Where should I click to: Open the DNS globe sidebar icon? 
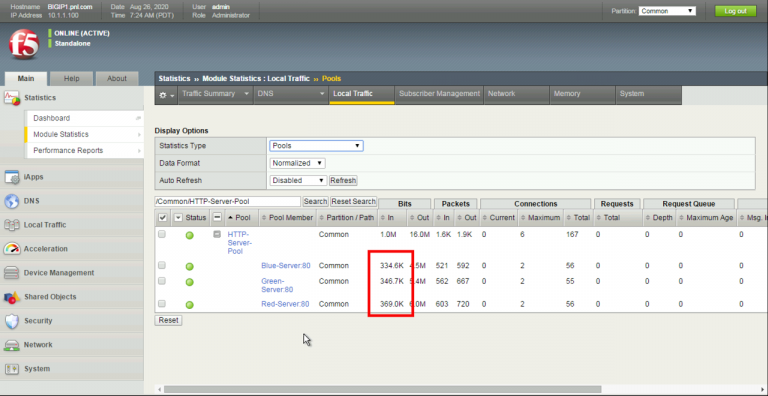click(12, 201)
